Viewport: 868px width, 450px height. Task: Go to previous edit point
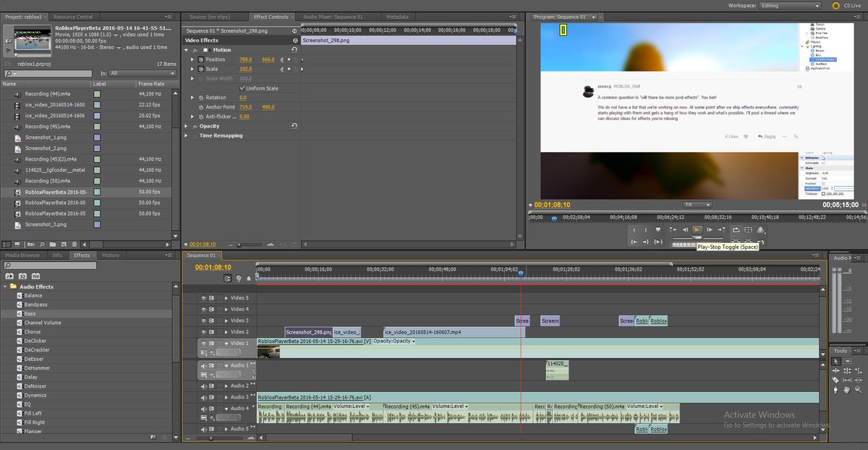click(x=673, y=230)
